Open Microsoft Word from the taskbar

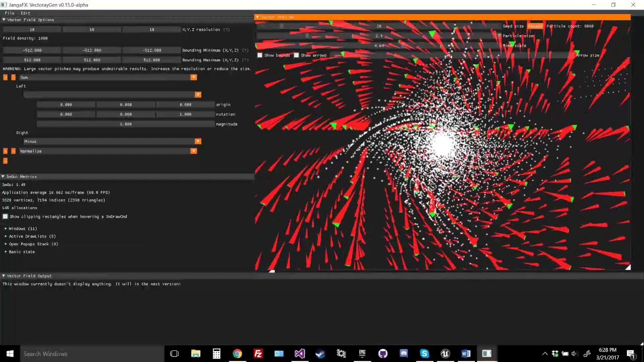(466, 354)
